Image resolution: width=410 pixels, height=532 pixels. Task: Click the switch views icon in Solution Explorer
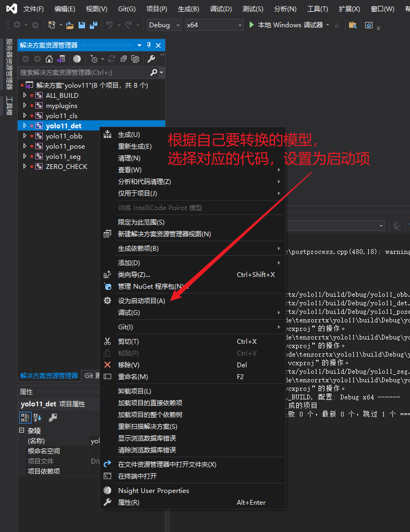tap(61, 59)
